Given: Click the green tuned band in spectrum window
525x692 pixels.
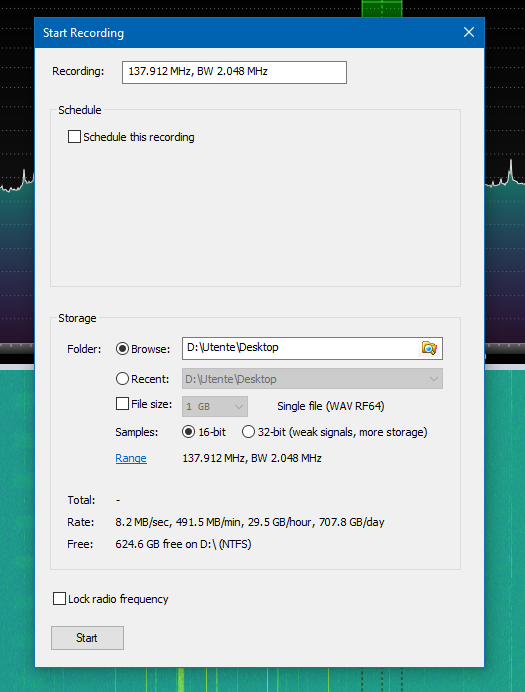Looking at the screenshot, I should tap(382, 8).
